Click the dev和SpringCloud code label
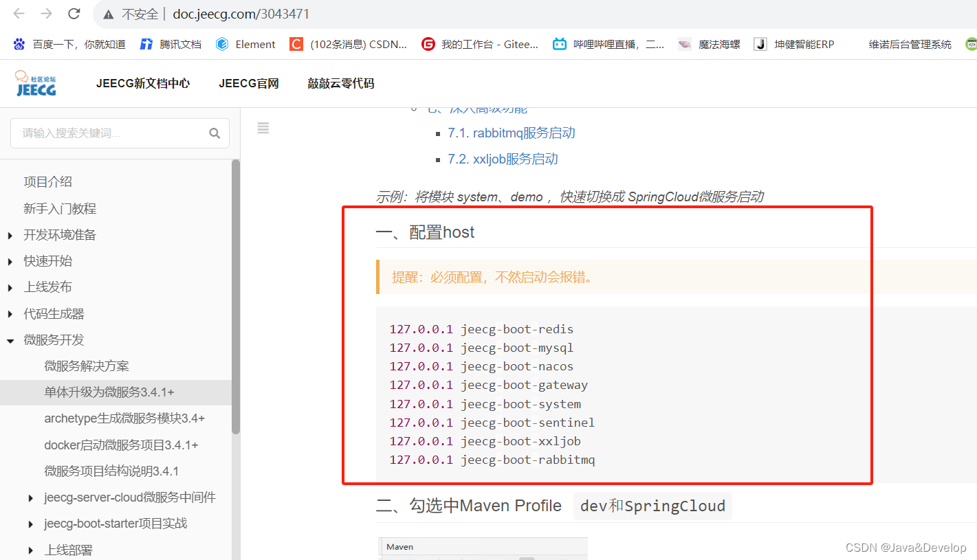This screenshot has height=560, width=977. click(x=652, y=506)
